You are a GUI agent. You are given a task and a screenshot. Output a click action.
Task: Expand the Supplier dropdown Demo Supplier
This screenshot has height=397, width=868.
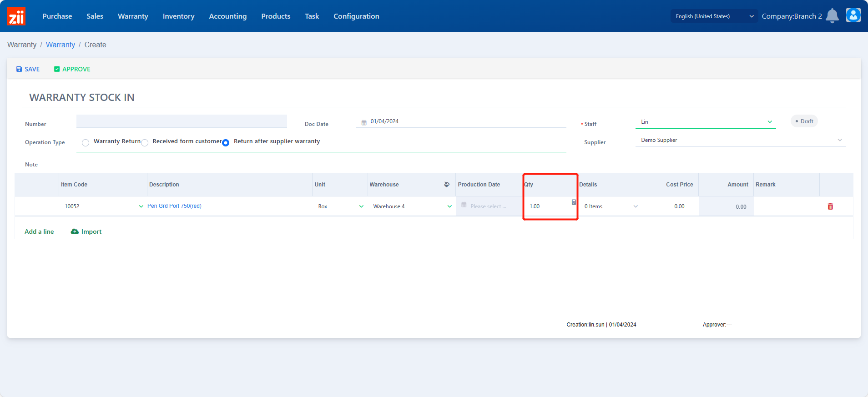click(741, 140)
